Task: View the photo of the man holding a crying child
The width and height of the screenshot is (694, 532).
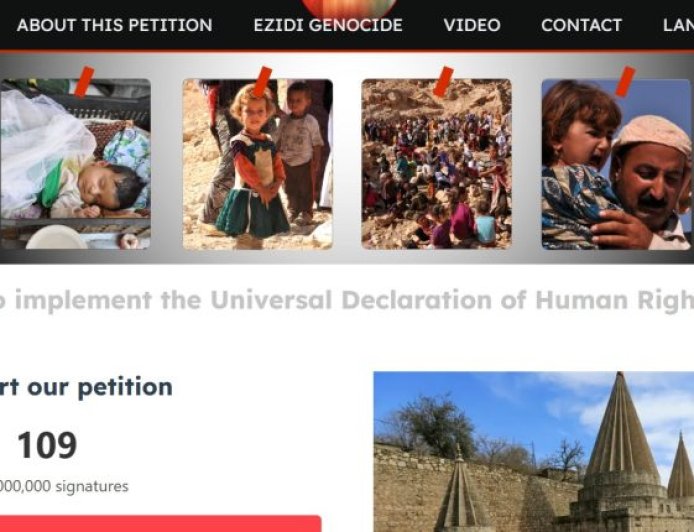Action: tap(616, 164)
